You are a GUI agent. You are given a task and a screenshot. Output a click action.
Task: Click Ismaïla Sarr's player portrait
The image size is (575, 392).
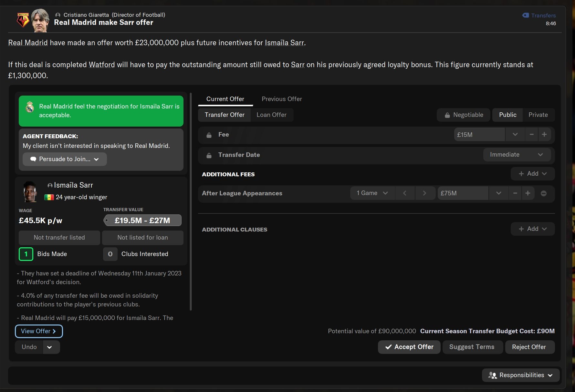pos(30,191)
